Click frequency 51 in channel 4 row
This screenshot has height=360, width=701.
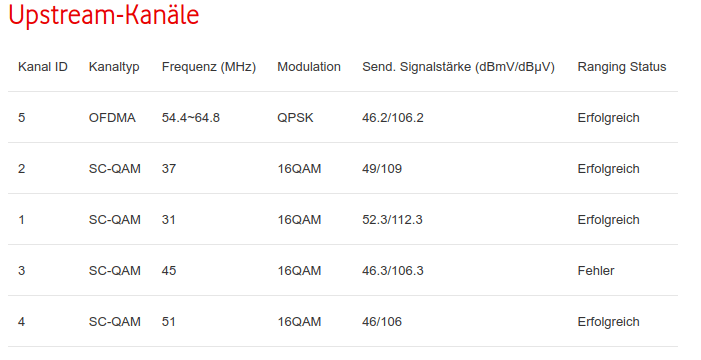click(169, 322)
